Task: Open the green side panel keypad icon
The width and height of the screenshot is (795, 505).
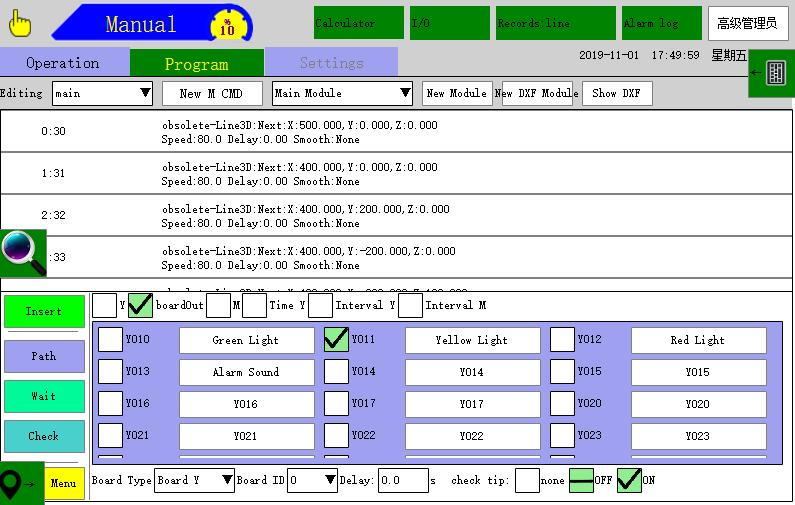Action: [x=771, y=73]
